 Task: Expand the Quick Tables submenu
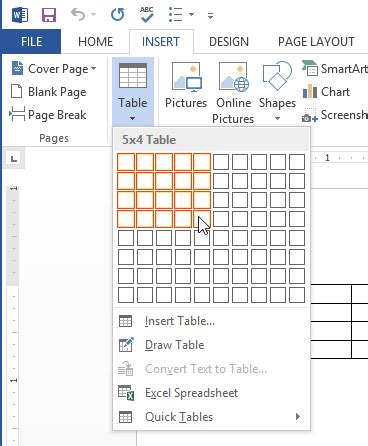210,417
